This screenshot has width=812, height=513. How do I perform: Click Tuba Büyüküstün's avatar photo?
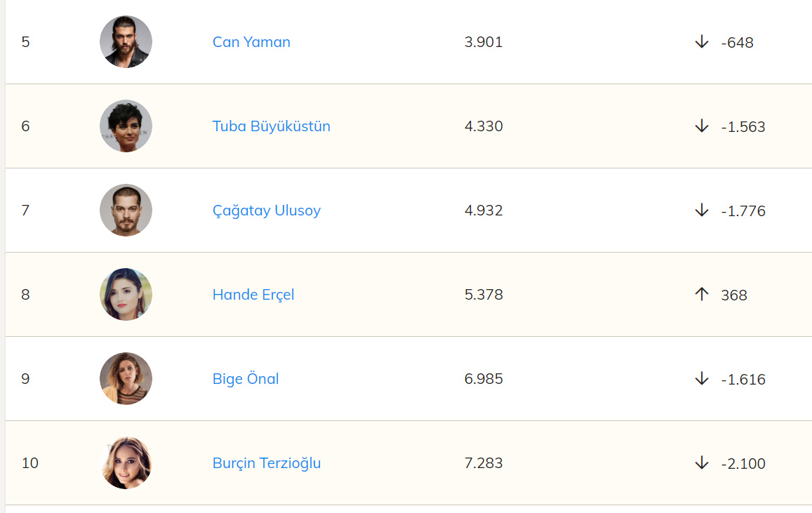(x=126, y=126)
